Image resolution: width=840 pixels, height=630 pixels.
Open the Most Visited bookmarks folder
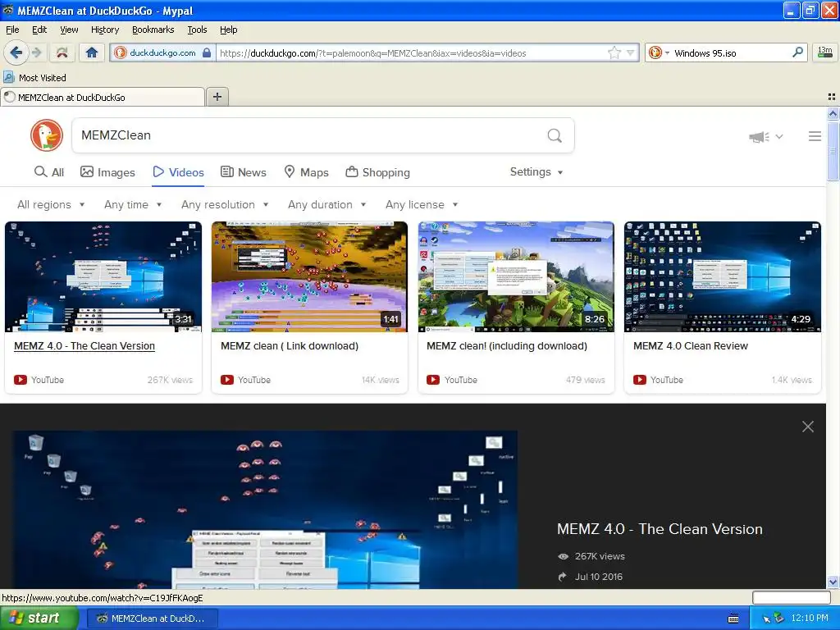(x=34, y=78)
